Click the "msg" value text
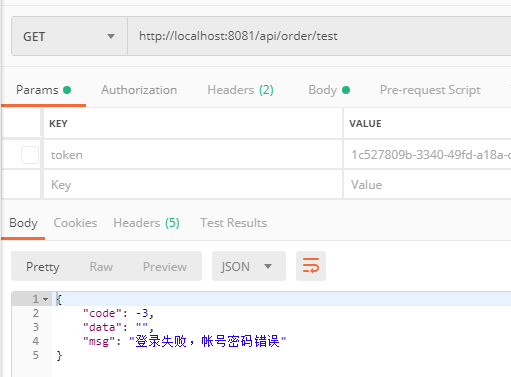 [x=207, y=341]
